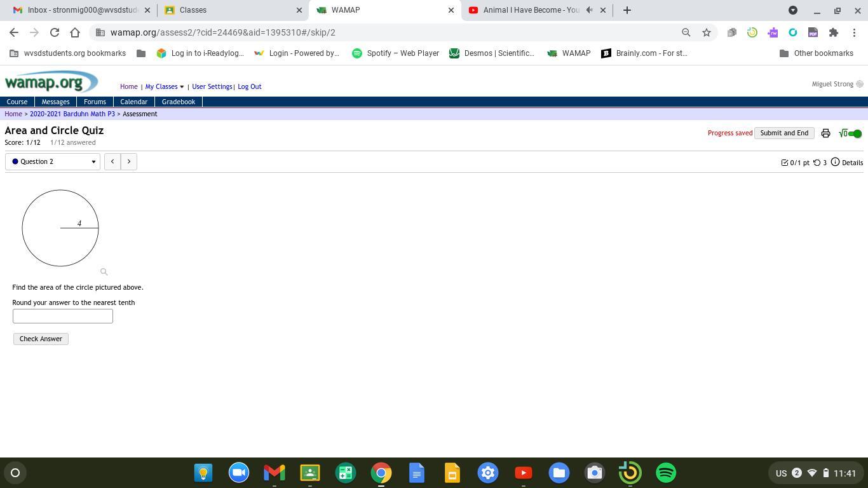Go to the next question arrow
The width and height of the screenshot is (868, 488).
pos(129,161)
